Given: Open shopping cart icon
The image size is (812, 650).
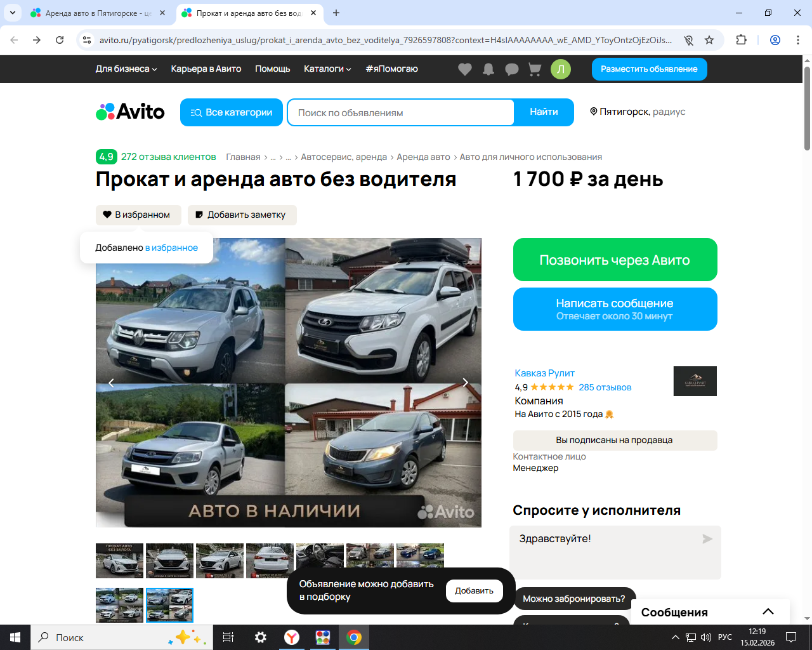Looking at the screenshot, I should point(535,69).
